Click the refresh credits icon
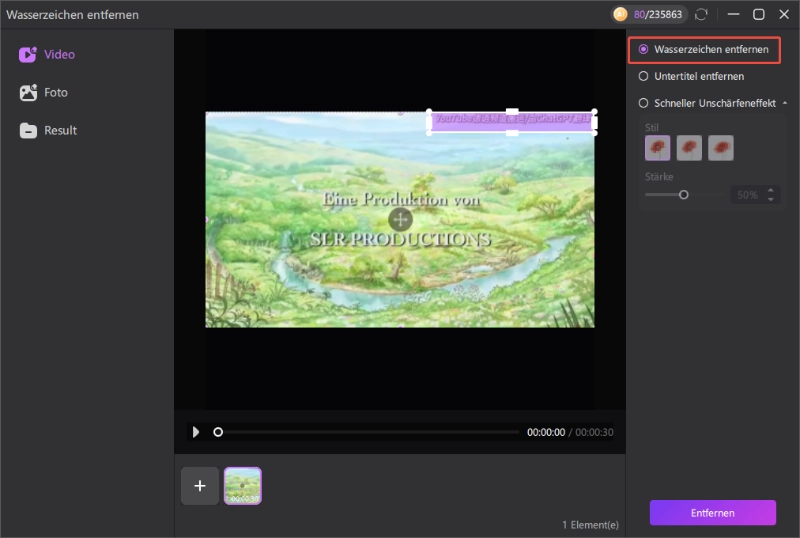800x538 pixels. [701, 14]
